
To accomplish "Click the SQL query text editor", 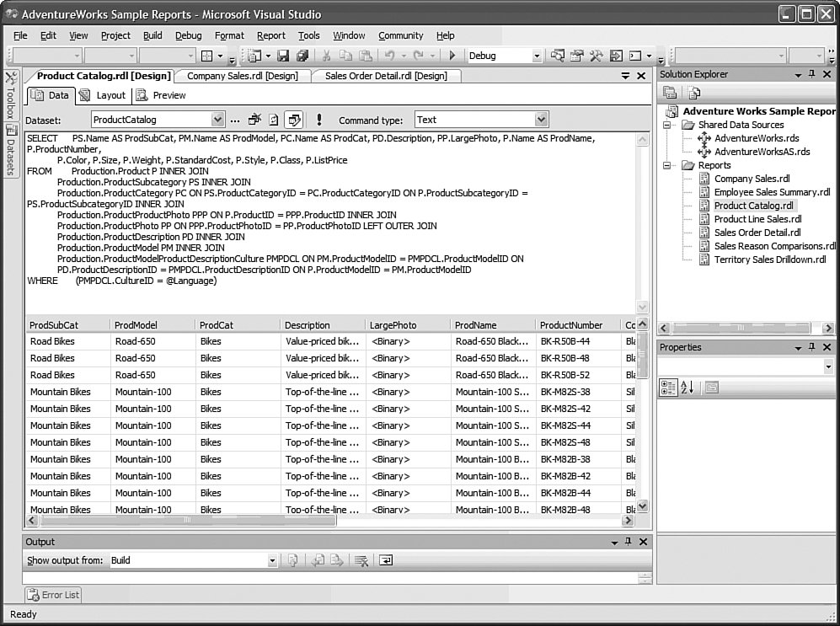I will [330, 223].
